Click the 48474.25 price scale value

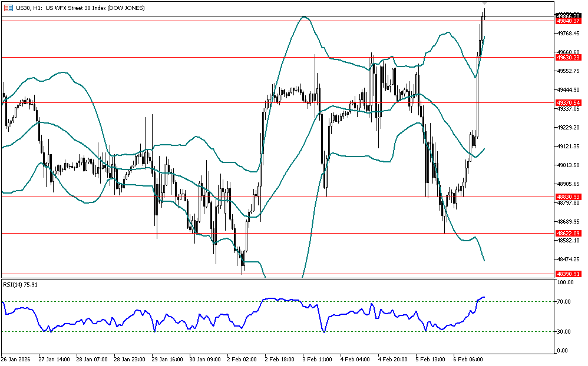pyautogui.click(x=568, y=259)
